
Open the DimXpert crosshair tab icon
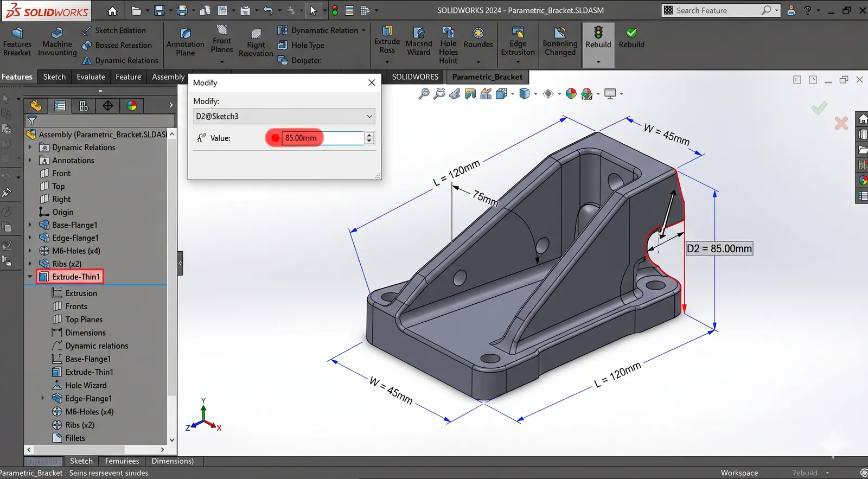[108, 106]
